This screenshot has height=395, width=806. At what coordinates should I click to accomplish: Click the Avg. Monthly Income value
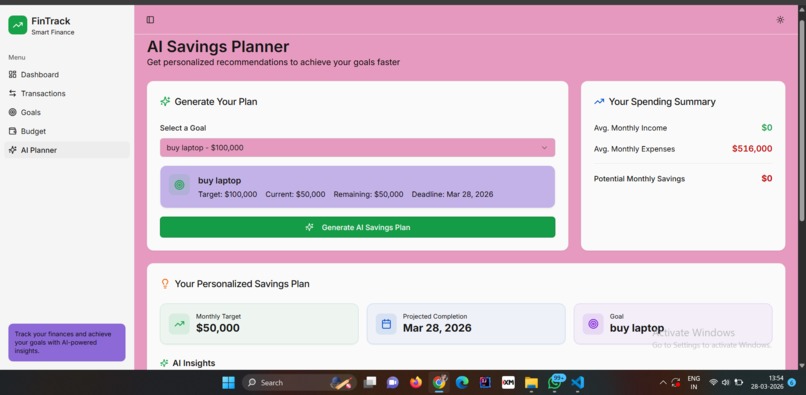(x=767, y=128)
